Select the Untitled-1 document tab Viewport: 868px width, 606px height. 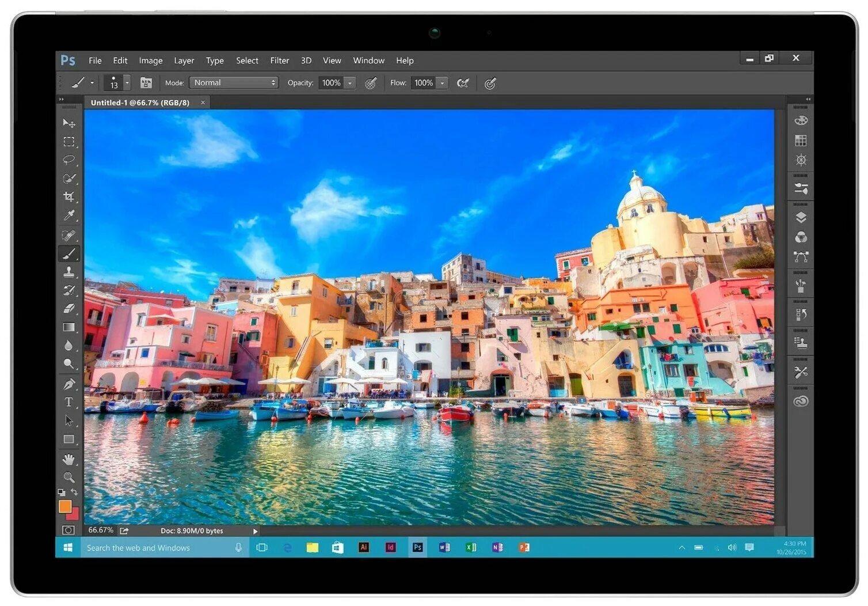tap(141, 102)
